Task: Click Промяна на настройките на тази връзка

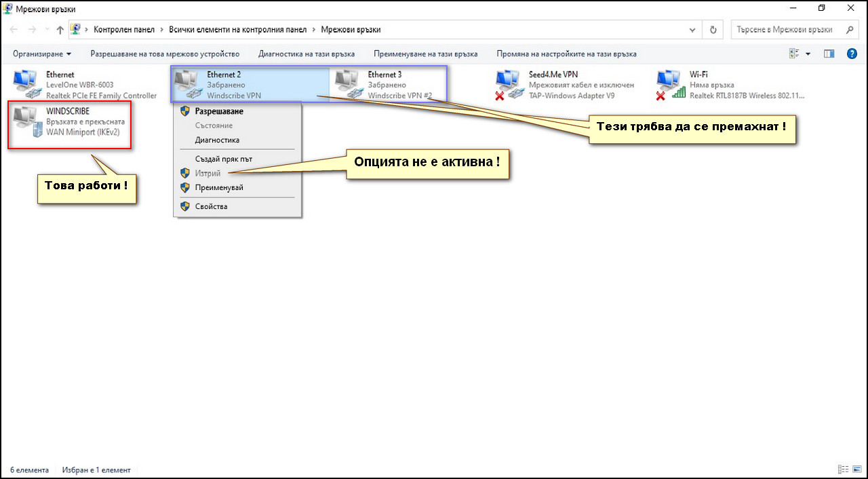Action: pos(566,54)
